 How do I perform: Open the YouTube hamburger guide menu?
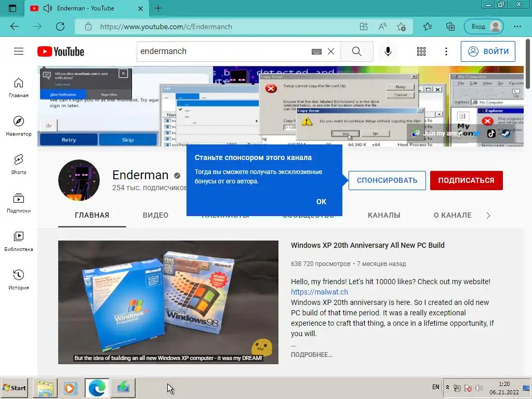coord(19,51)
